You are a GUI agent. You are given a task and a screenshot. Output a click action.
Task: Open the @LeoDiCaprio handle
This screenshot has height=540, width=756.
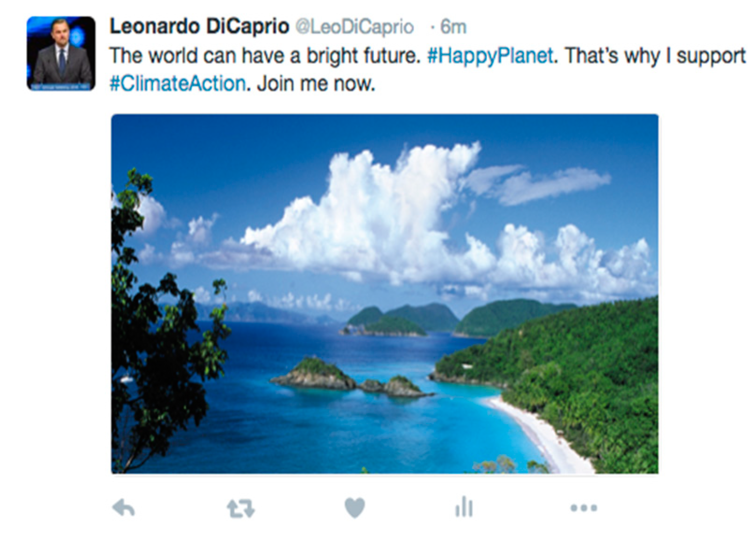(355, 27)
